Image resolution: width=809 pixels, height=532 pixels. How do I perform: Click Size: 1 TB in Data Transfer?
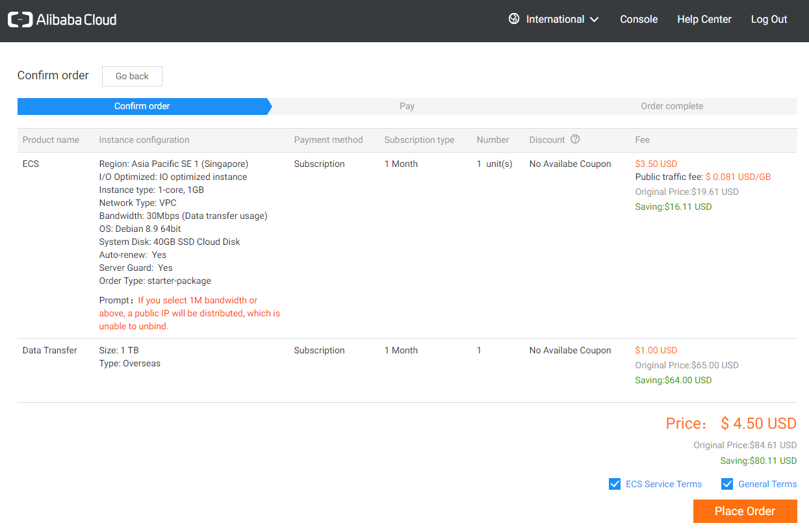coord(119,350)
